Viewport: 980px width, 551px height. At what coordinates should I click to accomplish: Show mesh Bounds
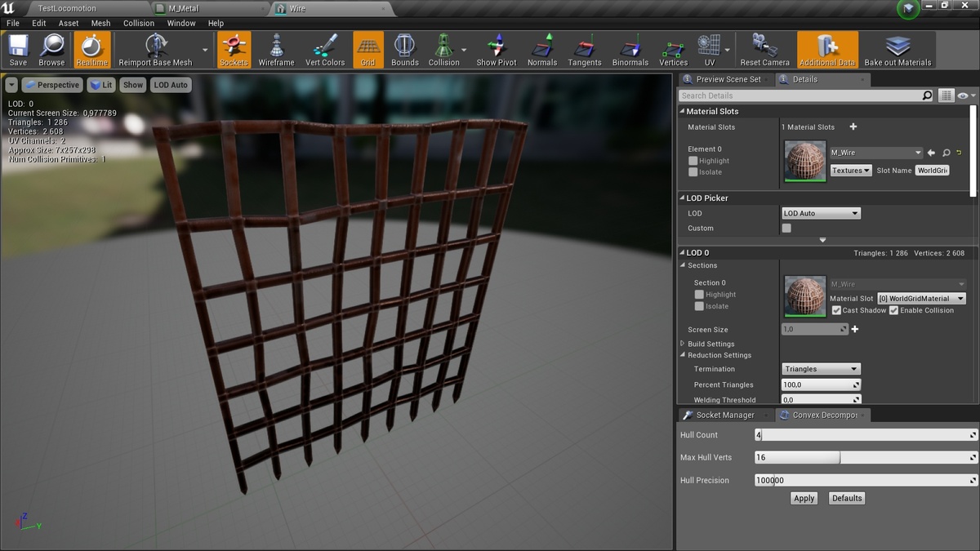pos(405,50)
